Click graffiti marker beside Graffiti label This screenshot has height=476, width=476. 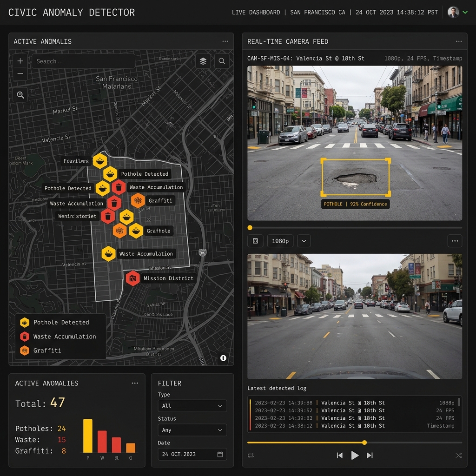point(138,200)
